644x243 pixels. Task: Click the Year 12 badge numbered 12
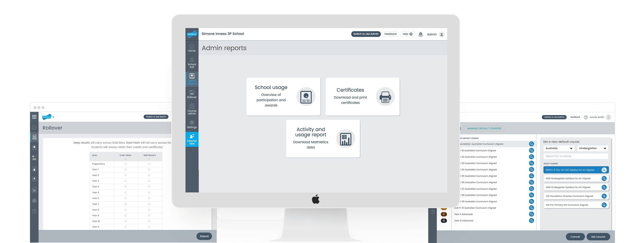click(444, 220)
